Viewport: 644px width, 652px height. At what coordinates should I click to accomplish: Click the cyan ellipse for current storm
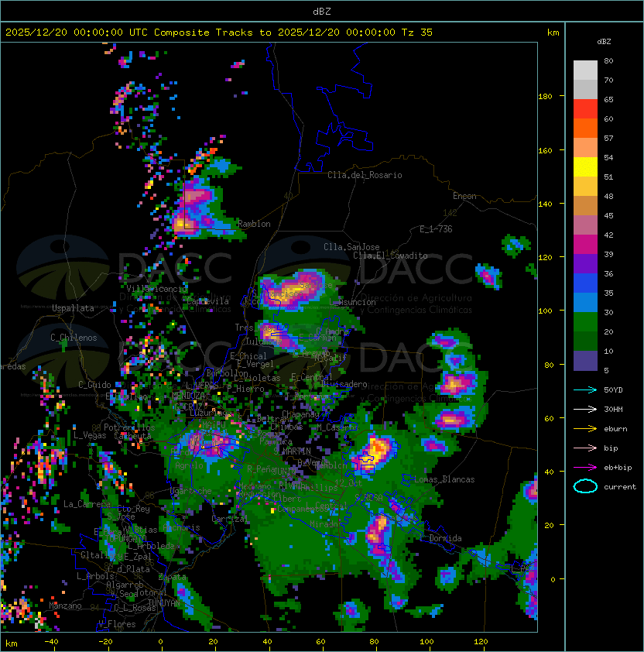(x=585, y=486)
